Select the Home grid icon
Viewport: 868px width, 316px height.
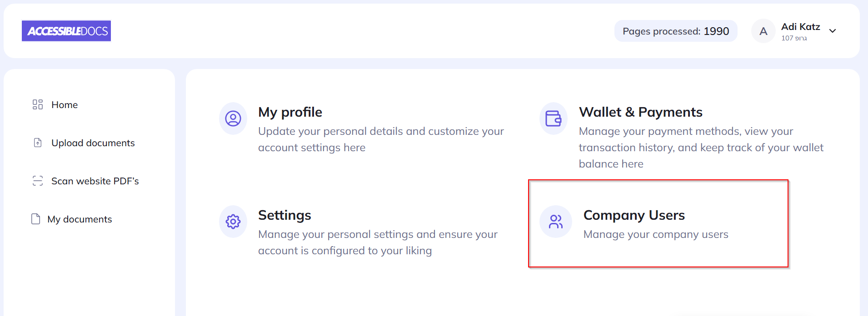click(38, 104)
